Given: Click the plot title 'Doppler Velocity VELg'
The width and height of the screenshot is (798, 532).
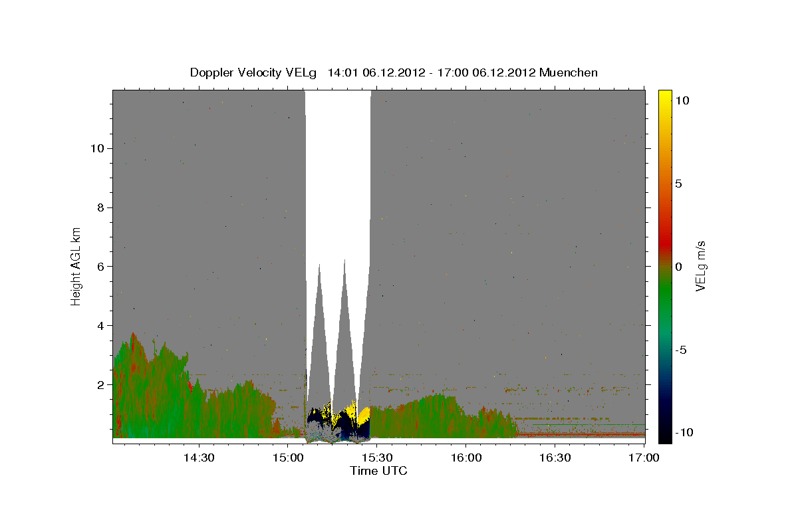Looking at the screenshot, I should (253, 72).
